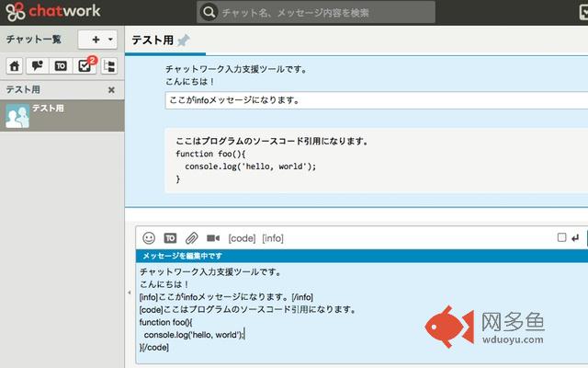Focus the chat name search field
The height and width of the screenshot is (368, 588).
click(316, 12)
